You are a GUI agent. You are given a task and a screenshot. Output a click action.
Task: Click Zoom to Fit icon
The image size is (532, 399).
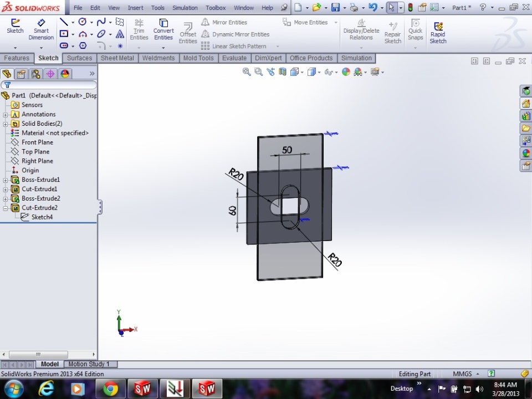pos(247,71)
